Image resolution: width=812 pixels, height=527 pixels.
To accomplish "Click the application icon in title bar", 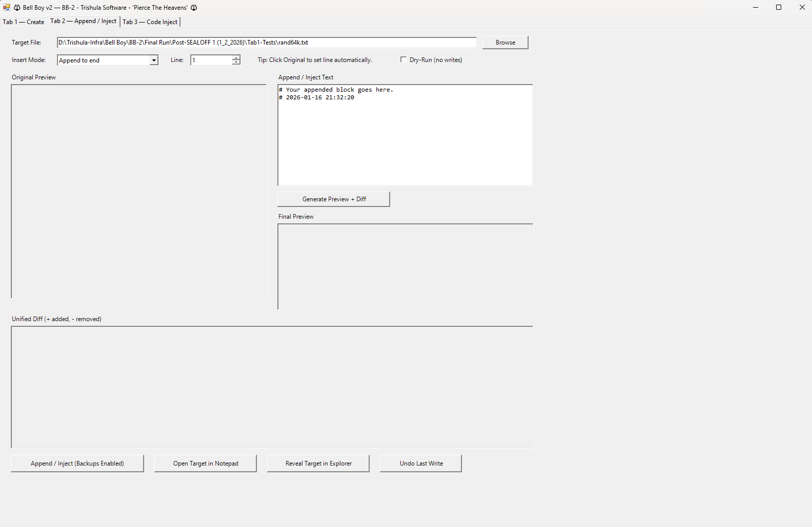I will [7, 7].
